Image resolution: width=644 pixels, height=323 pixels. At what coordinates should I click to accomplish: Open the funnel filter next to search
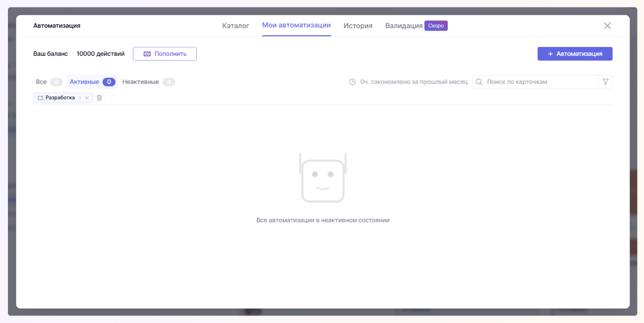coord(605,82)
